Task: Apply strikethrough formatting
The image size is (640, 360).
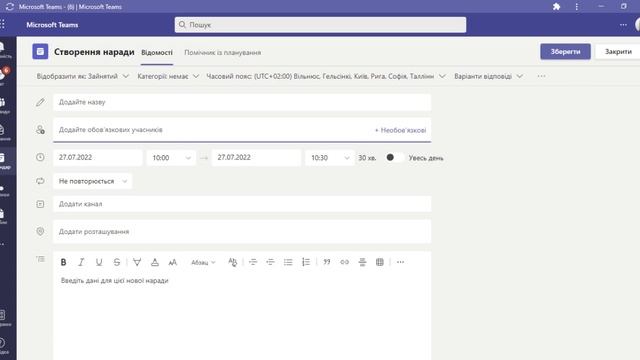Action: [117, 262]
